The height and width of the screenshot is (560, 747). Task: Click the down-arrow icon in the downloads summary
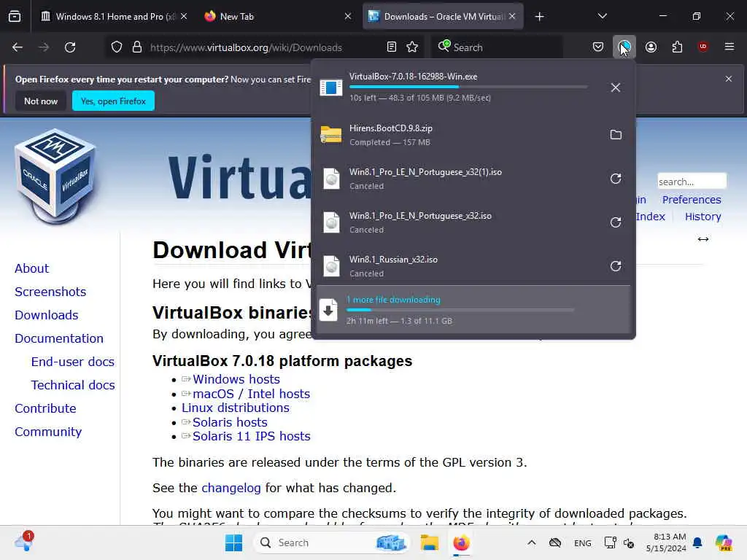click(x=328, y=310)
